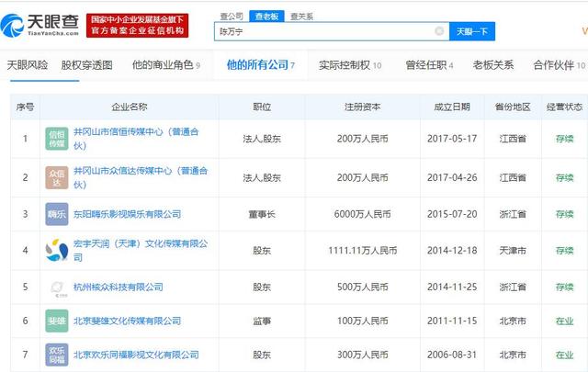Select the 2011-11-15 date cell
The width and height of the screenshot is (588, 372).
(x=452, y=321)
